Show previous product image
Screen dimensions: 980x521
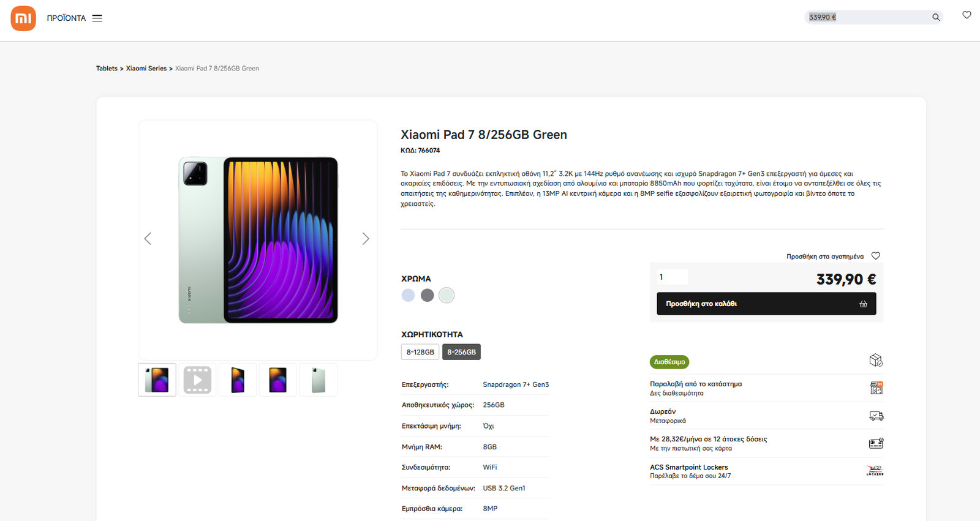(x=148, y=239)
